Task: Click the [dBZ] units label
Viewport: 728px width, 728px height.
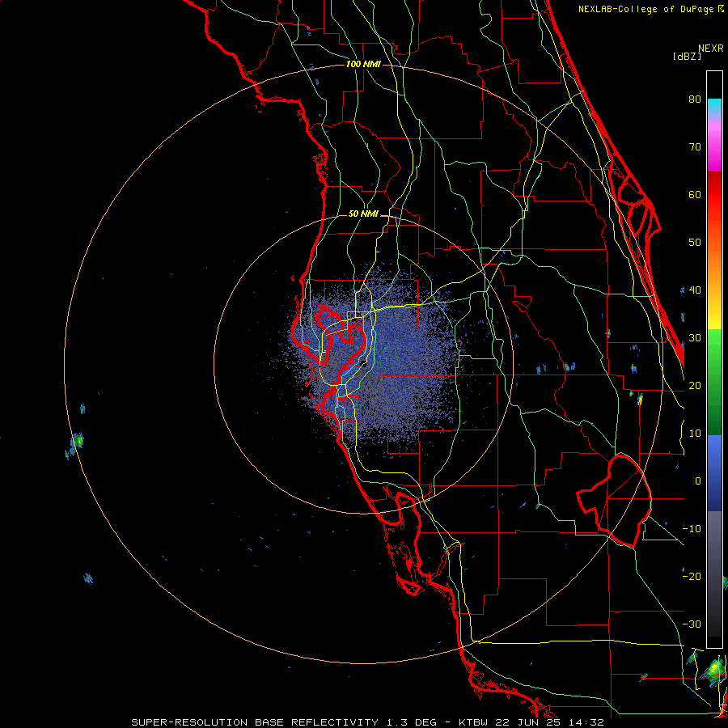Action: (687, 56)
